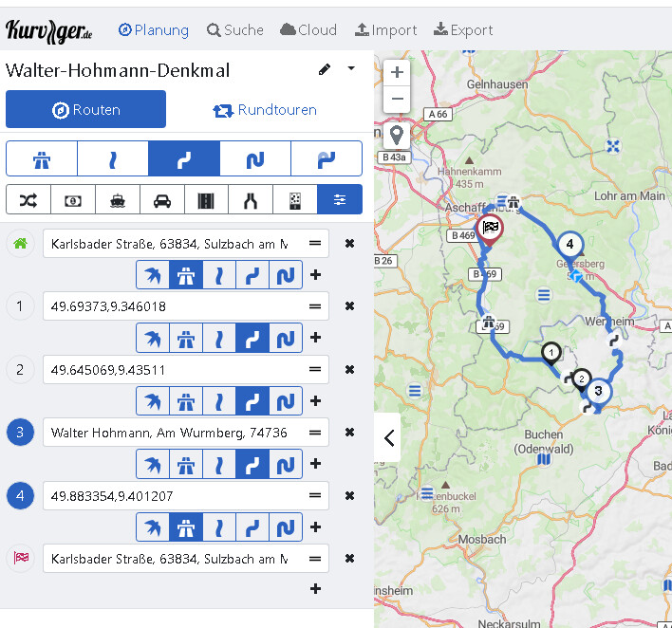672x628 pixels.
Task: Zoom out on the map
Action: tap(397, 99)
